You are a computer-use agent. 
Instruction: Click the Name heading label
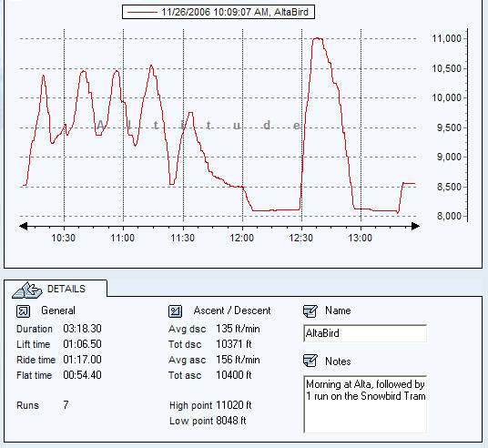coord(338,311)
